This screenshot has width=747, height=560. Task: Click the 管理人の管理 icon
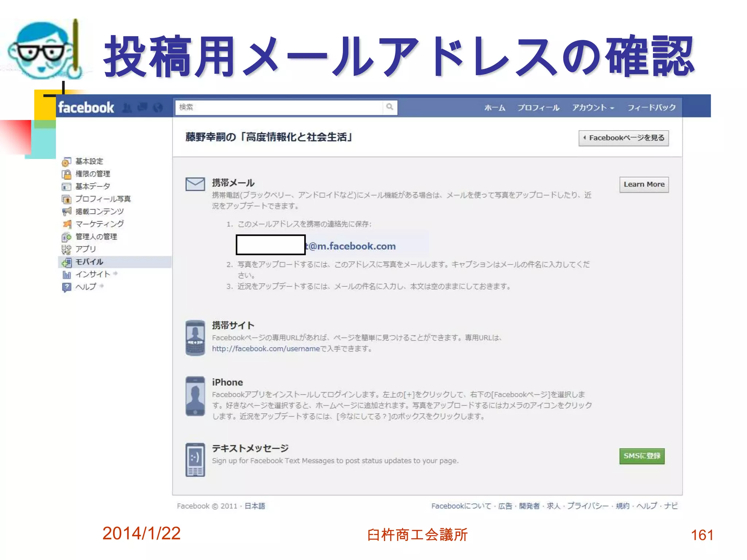(66, 237)
